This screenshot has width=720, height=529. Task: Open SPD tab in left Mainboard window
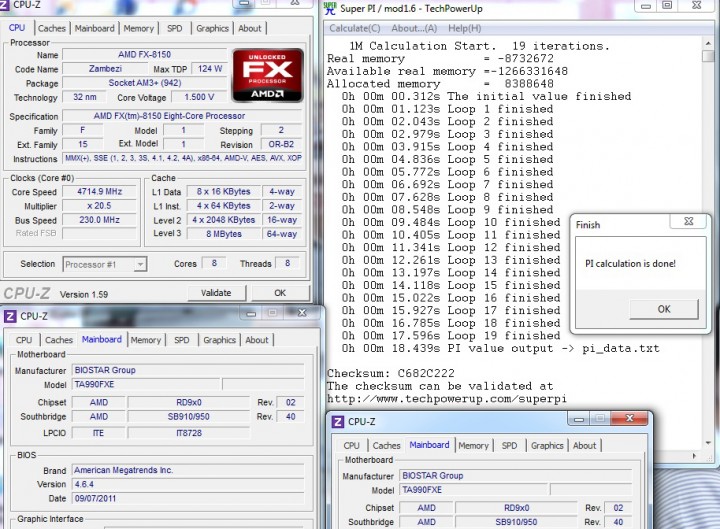click(x=181, y=340)
